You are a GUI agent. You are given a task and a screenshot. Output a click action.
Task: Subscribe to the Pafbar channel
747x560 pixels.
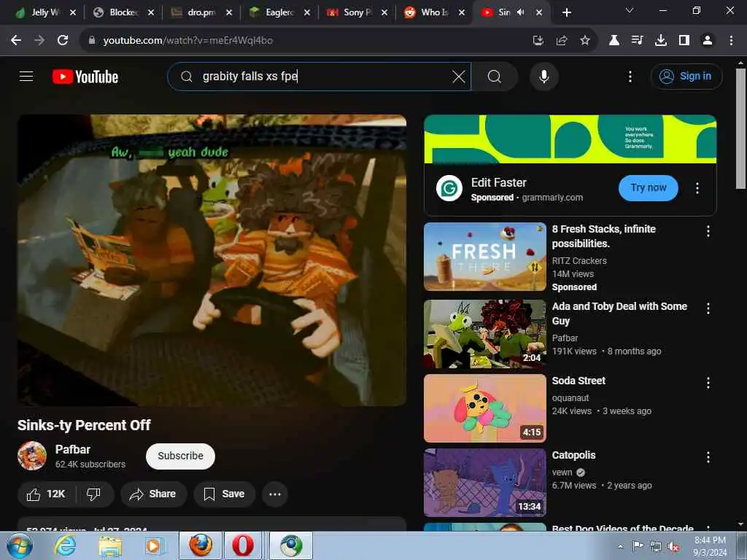point(181,456)
